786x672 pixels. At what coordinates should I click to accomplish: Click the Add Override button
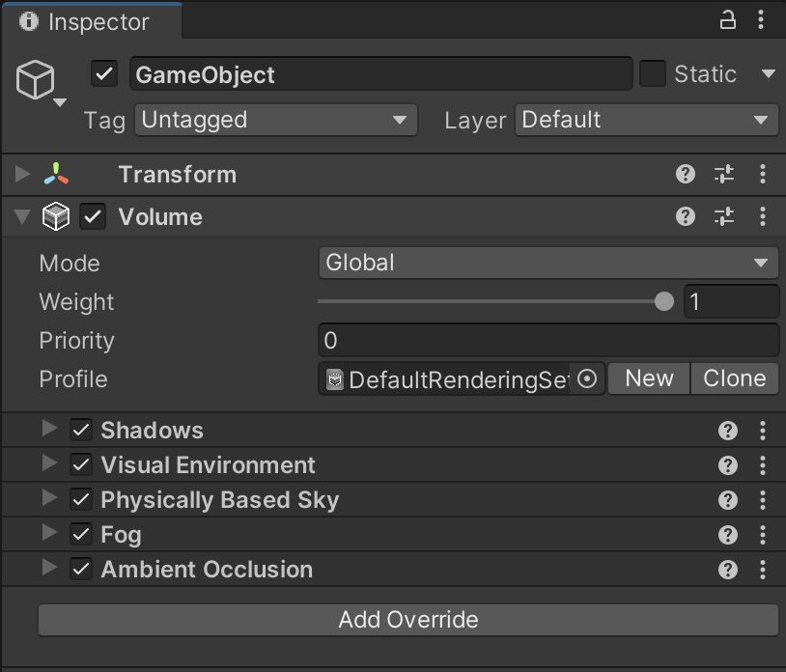pos(407,620)
